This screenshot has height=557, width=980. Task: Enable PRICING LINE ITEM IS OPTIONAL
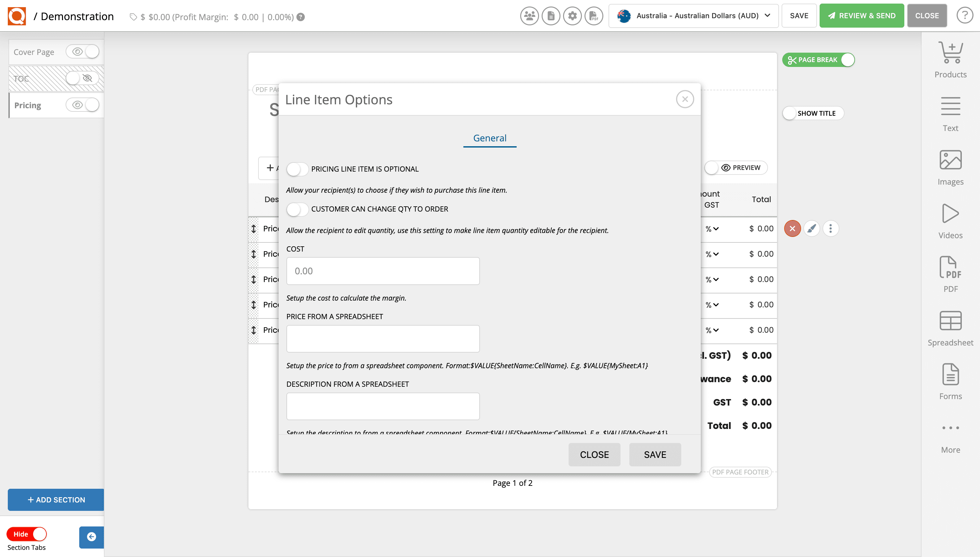pos(297,169)
